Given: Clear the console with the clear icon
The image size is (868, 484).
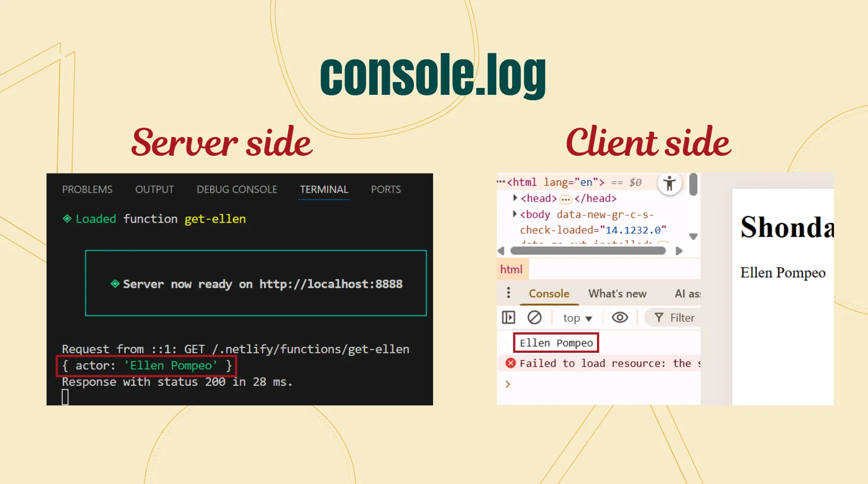Looking at the screenshot, I should click(x=534, y=317).
